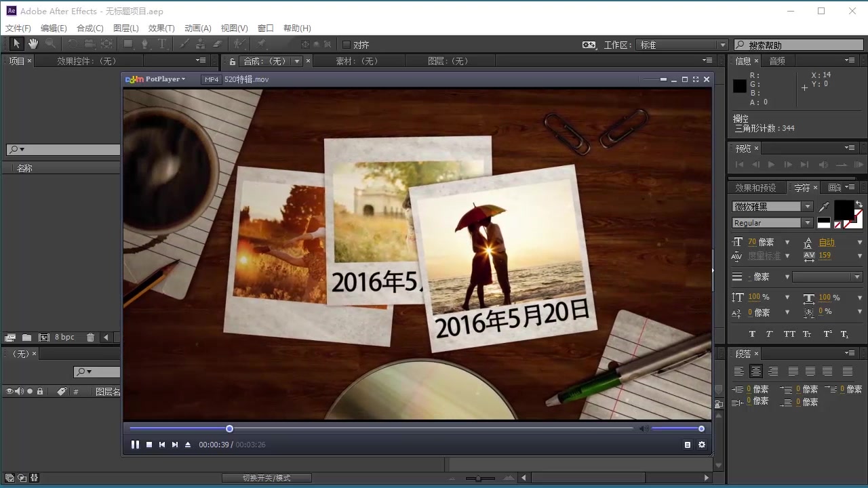Click the interpret footage icon in Project panel
The height and width of the screenshot is (488, 868).
10,337
